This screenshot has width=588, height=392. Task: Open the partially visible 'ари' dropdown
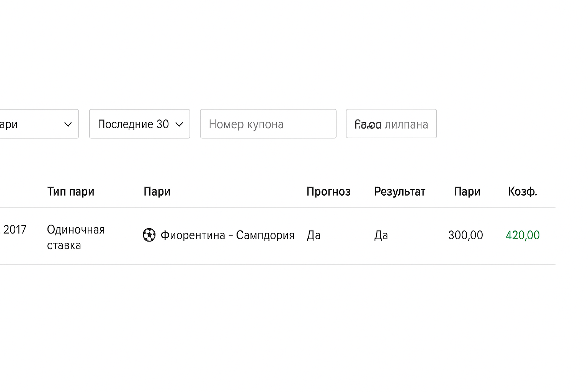[x=34, y=124]
